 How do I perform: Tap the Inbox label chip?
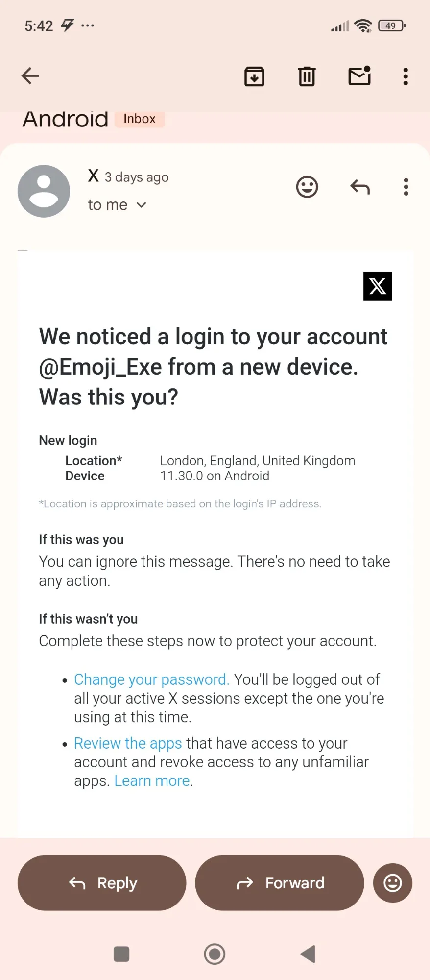[x=140, y=119]
